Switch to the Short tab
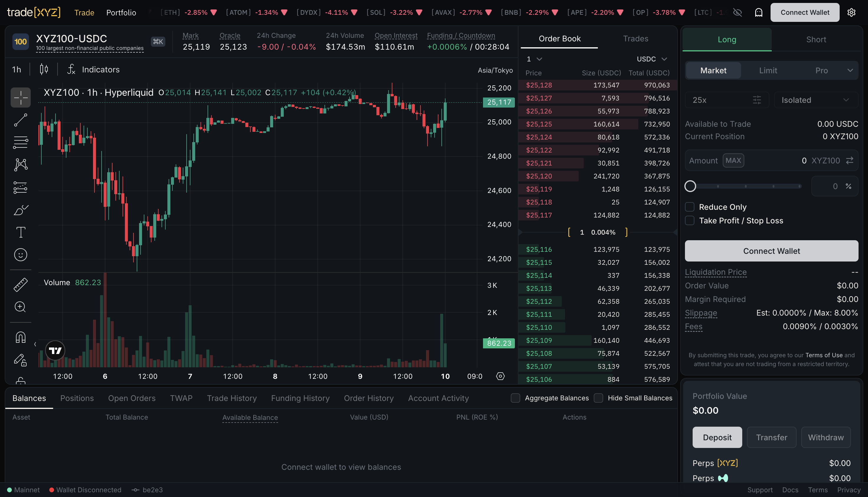The height and width of the screenshot is (497, 868). (816, 40)
